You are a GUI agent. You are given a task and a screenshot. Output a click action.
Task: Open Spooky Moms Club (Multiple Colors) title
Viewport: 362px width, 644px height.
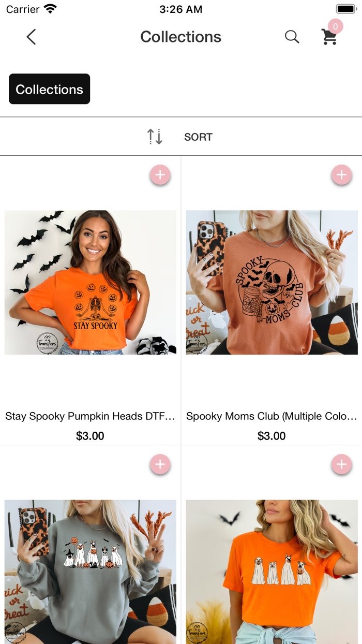(x=271, y=416)
